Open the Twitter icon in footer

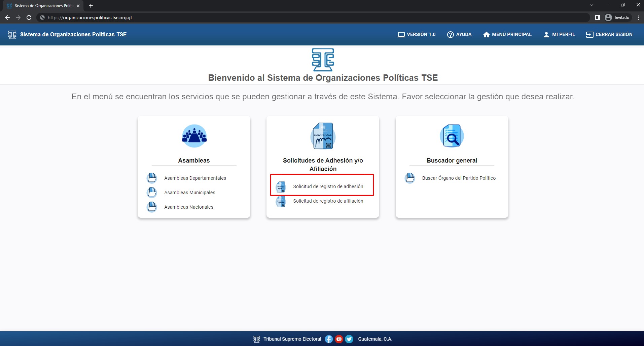tap(349, 339)
